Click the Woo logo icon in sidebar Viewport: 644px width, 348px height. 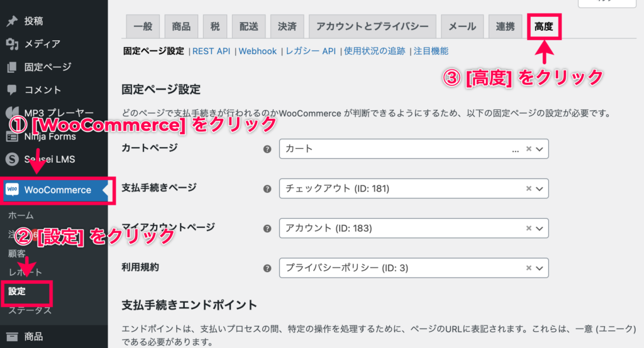(x=12, y=189)
